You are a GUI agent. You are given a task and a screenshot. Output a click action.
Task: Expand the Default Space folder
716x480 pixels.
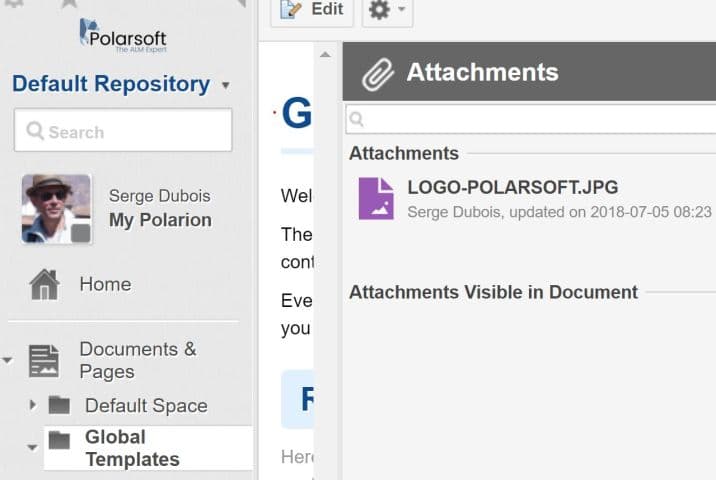point(33,405)
